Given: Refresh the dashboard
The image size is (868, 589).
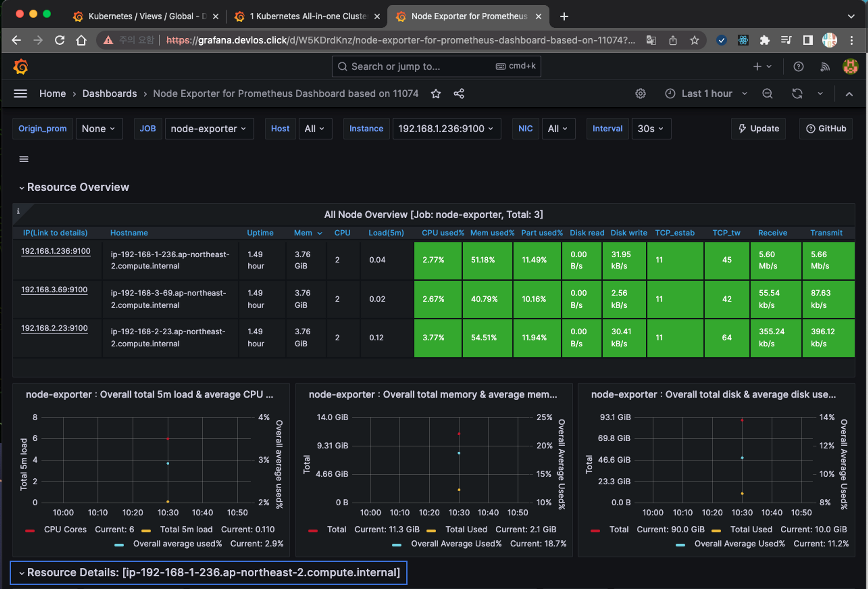Looking at the screenshot, I should (x=797, y=94).
